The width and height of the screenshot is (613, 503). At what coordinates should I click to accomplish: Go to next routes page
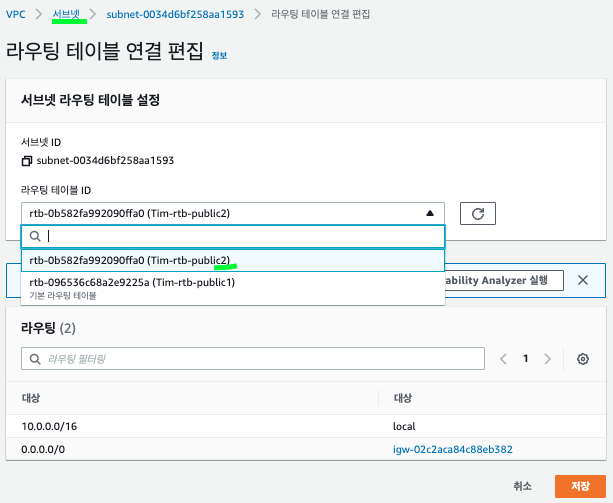[x=548, y=359]
